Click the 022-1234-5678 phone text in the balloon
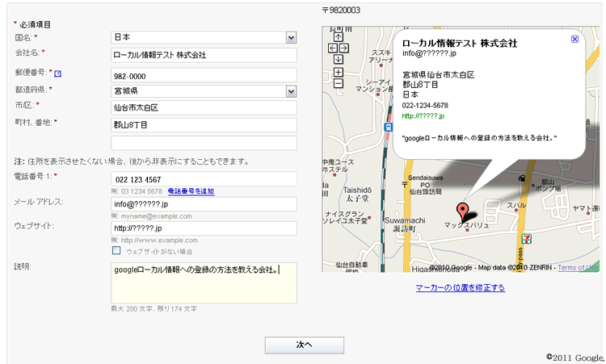Image resolution: width=606 pixels, height=364 pixels. [425, 106]
